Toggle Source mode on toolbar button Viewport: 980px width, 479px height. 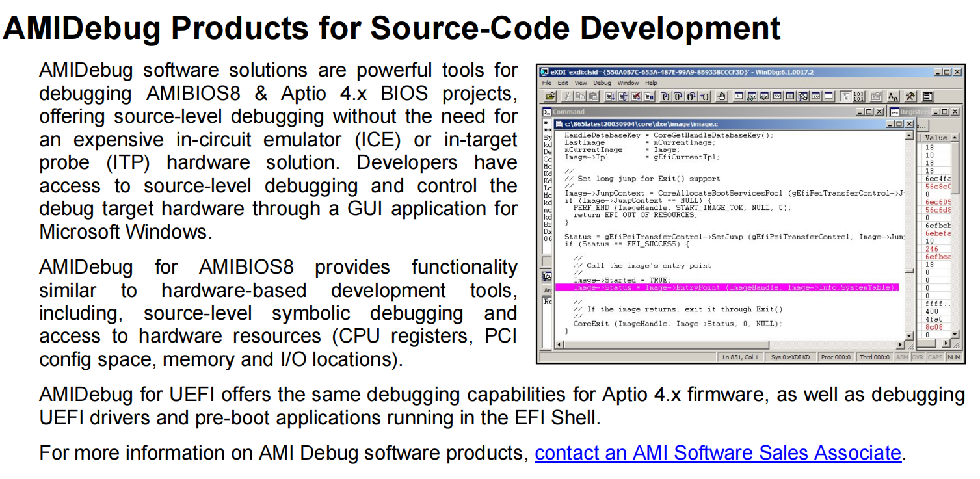point(846,96)
